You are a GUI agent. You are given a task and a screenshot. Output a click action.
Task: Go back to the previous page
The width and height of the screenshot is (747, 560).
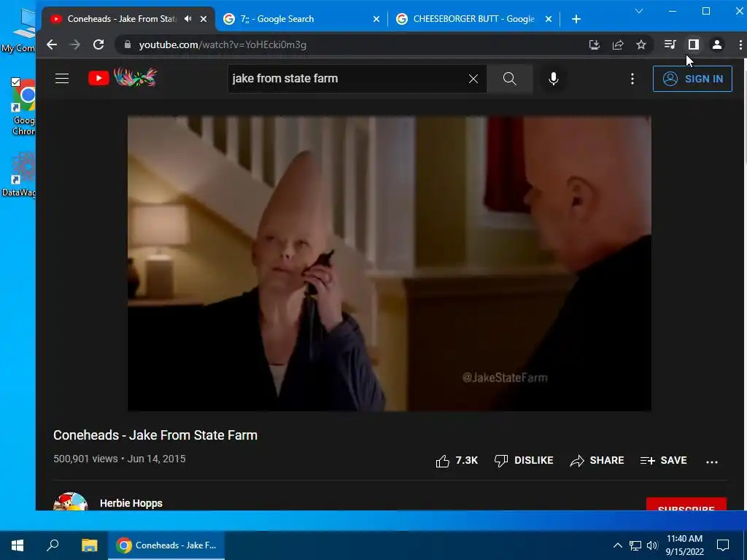pos(52,44)
